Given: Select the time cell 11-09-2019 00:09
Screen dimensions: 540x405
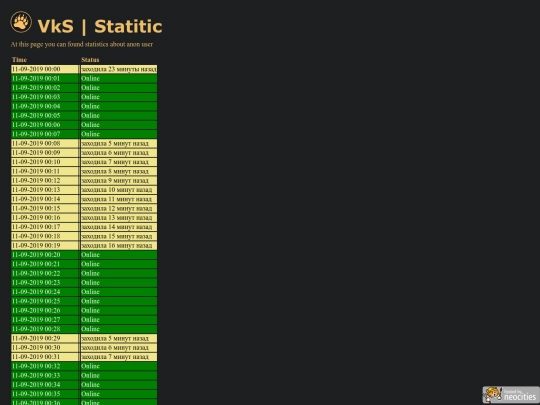Looking at the screenshot, I should [x=45, y=153].
